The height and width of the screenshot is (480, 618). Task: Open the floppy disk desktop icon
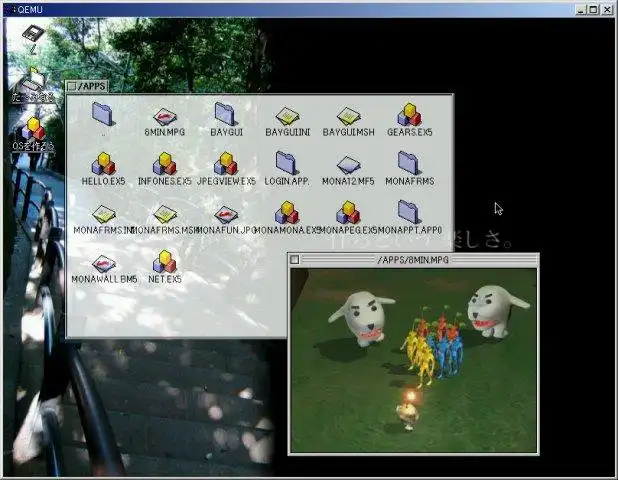(x=34, y=35)
